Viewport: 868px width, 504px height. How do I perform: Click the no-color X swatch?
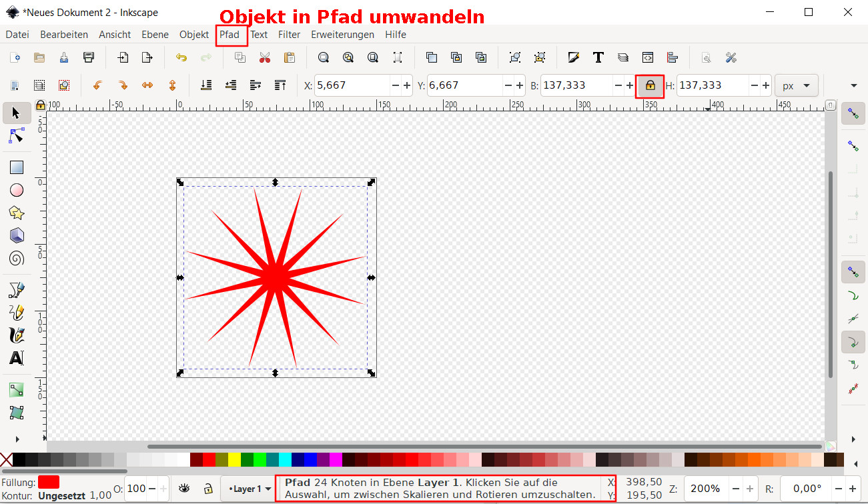tap(6, 459)
